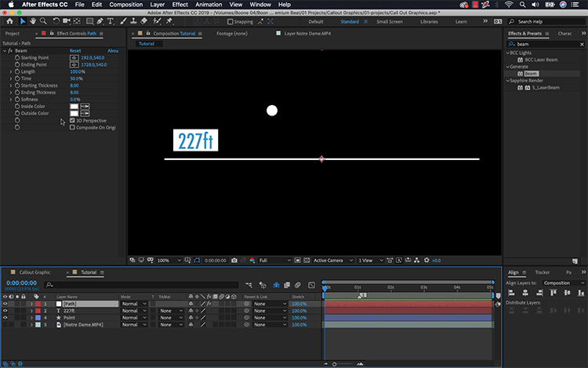Select the Type text tool
This screenshot has height=368, width=588.
[x=111, y=21]
